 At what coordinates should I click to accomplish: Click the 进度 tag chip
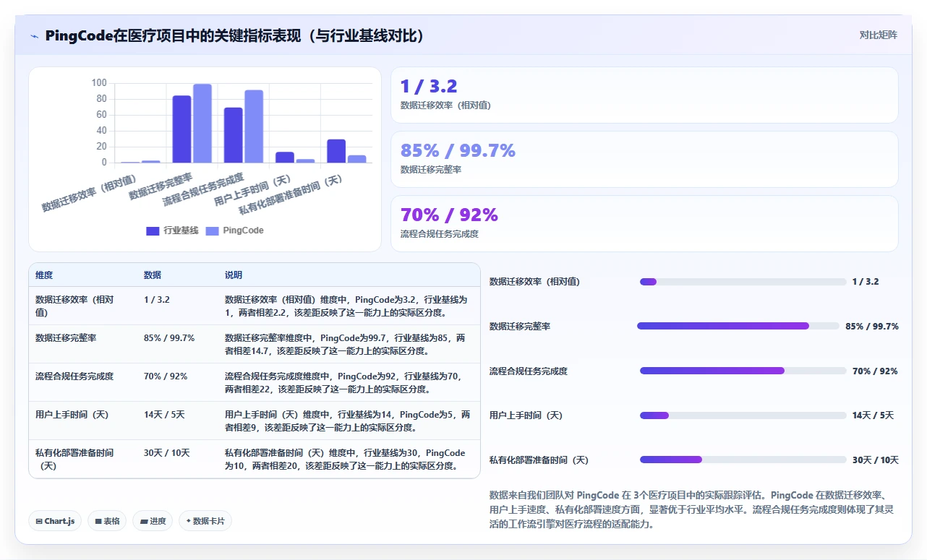pyautogui.click(x=153, y=521)
